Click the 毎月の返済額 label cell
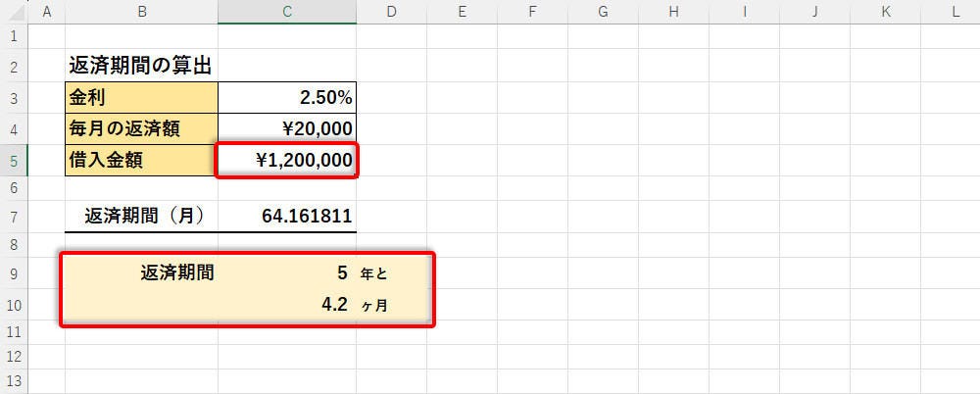This screenshot has height=394, width=980. coord(141,128)
